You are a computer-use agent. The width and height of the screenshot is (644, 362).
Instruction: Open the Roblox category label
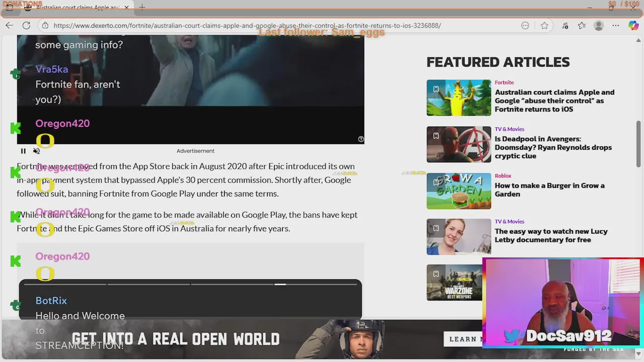503,176
